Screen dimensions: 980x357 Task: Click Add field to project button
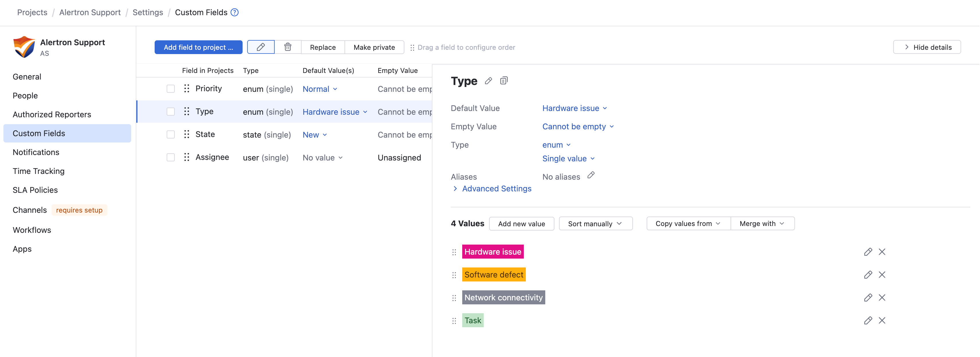tap(198, 47)
